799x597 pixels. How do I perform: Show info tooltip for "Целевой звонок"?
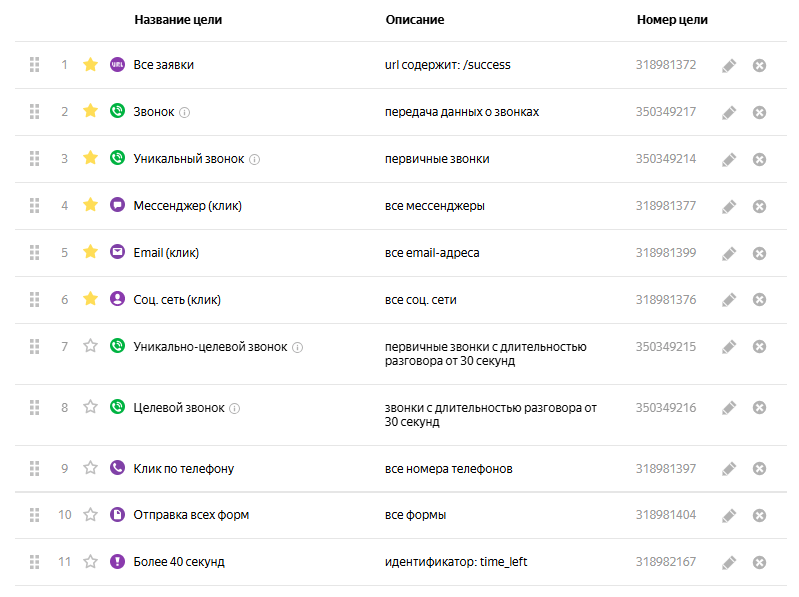(235, 408)
